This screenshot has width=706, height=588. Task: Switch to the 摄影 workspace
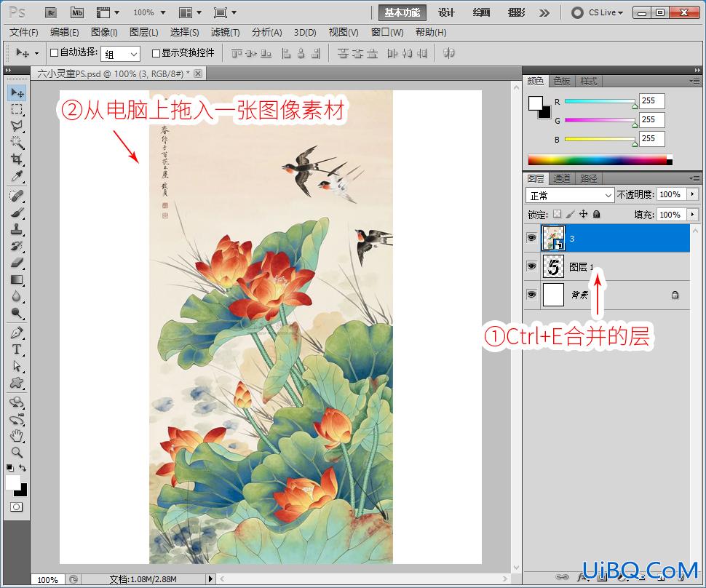coord(517,12)
